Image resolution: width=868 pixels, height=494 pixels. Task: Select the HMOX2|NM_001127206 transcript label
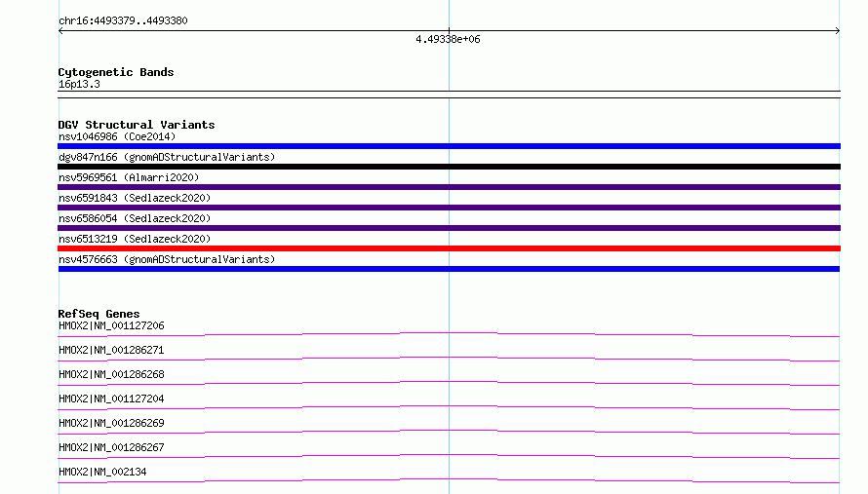(x=111, y=325)
